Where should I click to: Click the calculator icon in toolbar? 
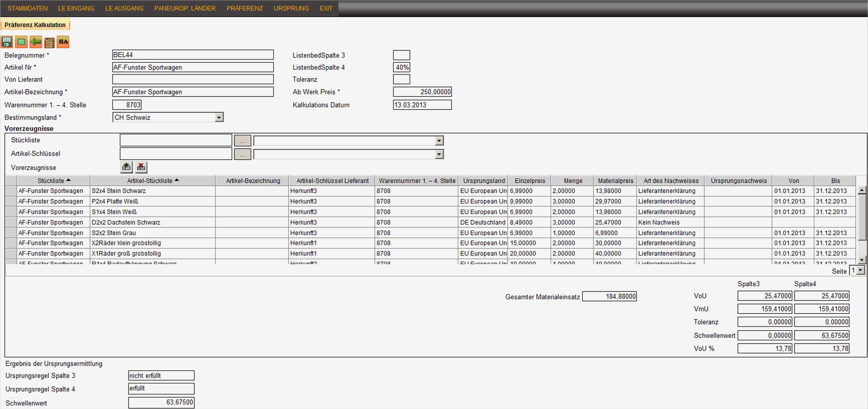point(49,42)
